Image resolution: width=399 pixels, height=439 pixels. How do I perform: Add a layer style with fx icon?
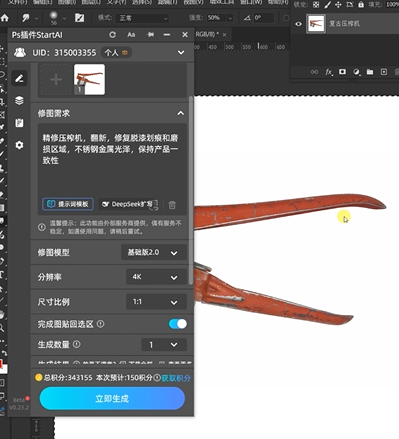coord(329,72)
